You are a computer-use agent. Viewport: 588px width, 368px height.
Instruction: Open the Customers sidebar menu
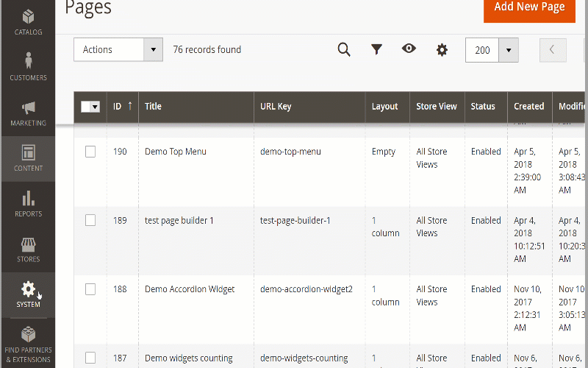(28, 66)
